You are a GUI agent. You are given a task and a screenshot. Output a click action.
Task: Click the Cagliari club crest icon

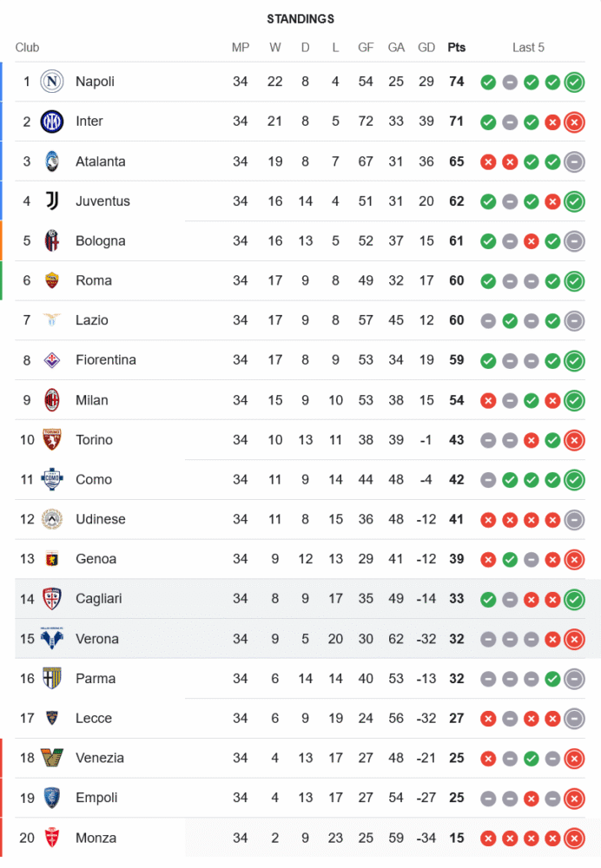coord(52,599)
